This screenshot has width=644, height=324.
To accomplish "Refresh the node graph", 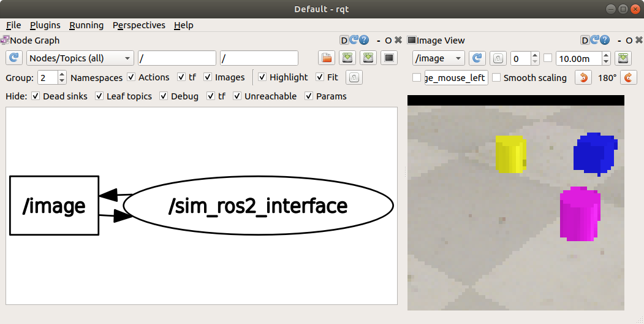I will [x=14, y=58].
